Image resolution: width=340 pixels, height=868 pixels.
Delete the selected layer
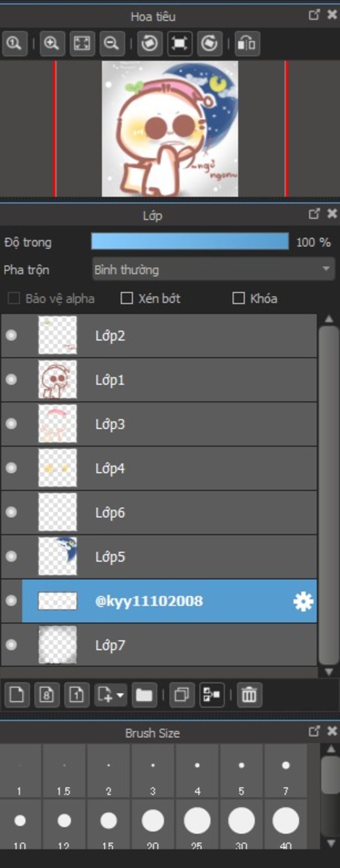(249, 695)
